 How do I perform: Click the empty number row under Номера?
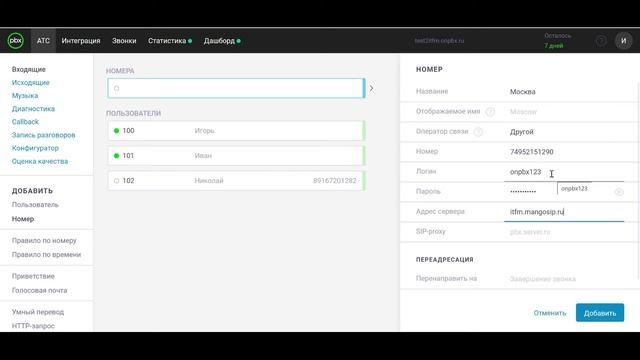236,88
